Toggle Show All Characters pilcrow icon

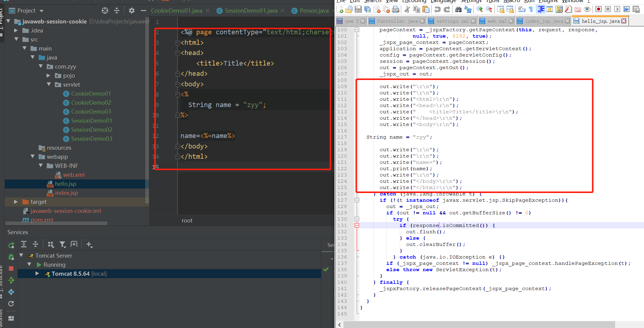click(x=531, y=10)
